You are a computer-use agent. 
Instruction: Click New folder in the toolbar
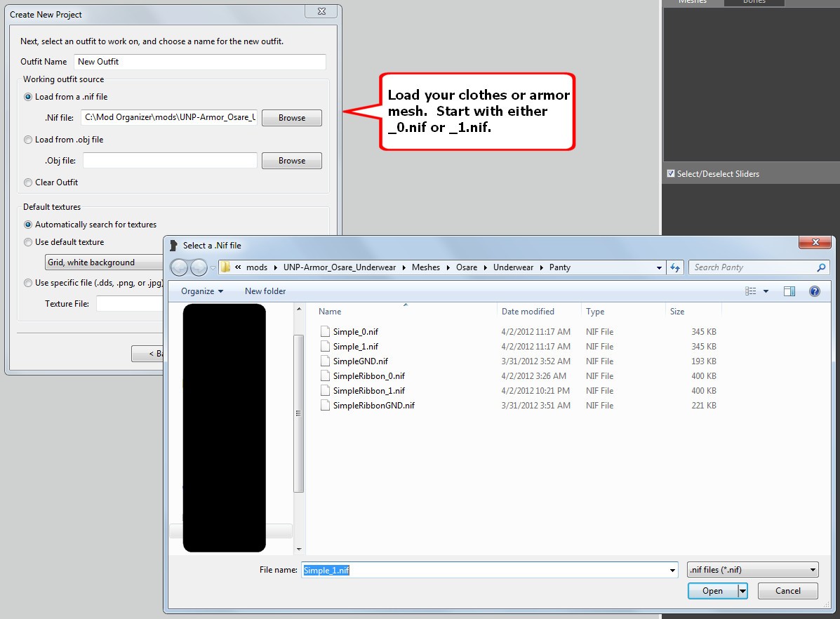click(x=265, y=291)
